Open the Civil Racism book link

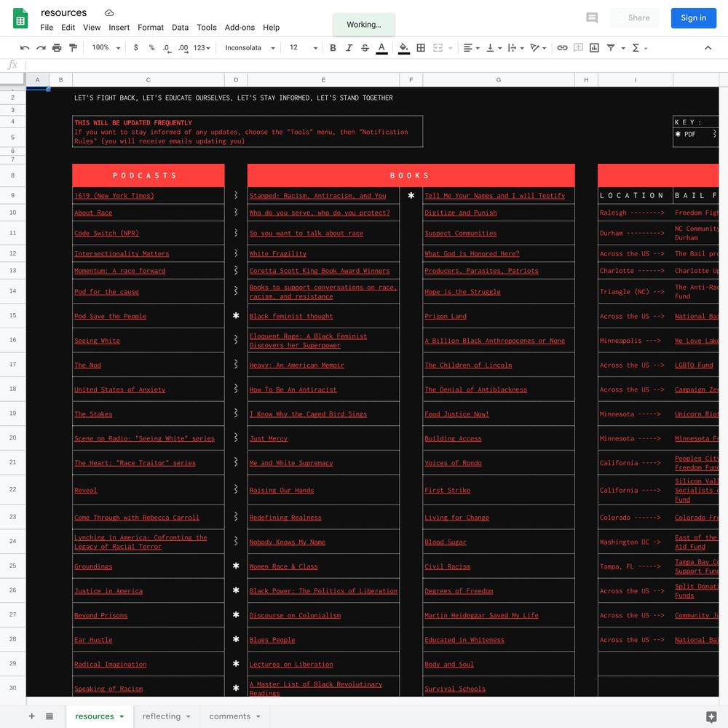[447, 566]
